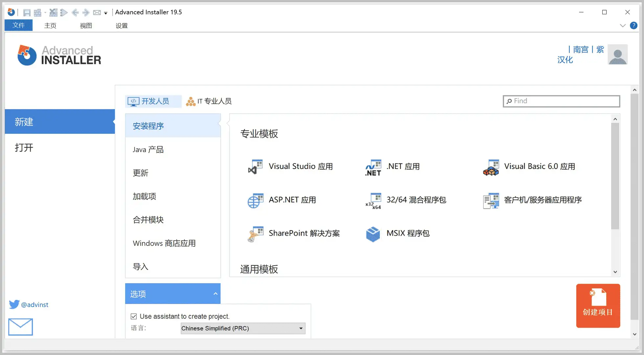The width and height of the screenshot is (644, 355).
Task: Open the Twitter @advinst link
Action: coord(29,305)
